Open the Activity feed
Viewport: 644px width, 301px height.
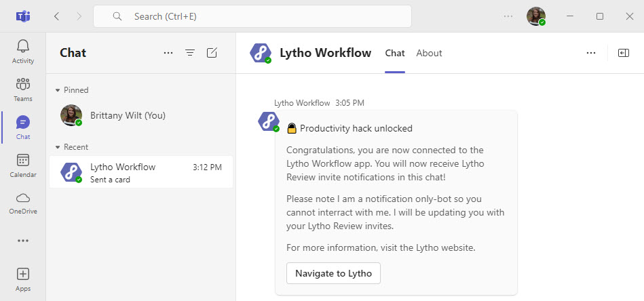pos(23,52)
